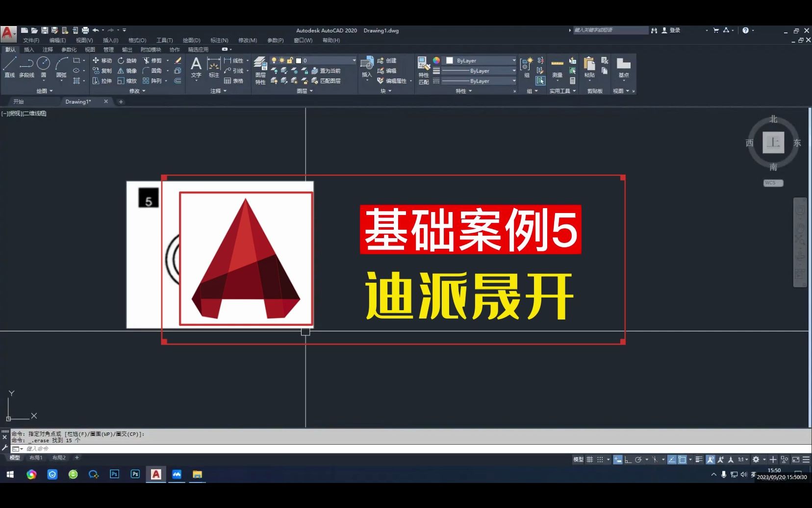
Task: Open the color wheel in Properties panel
Action: [436, 61]
